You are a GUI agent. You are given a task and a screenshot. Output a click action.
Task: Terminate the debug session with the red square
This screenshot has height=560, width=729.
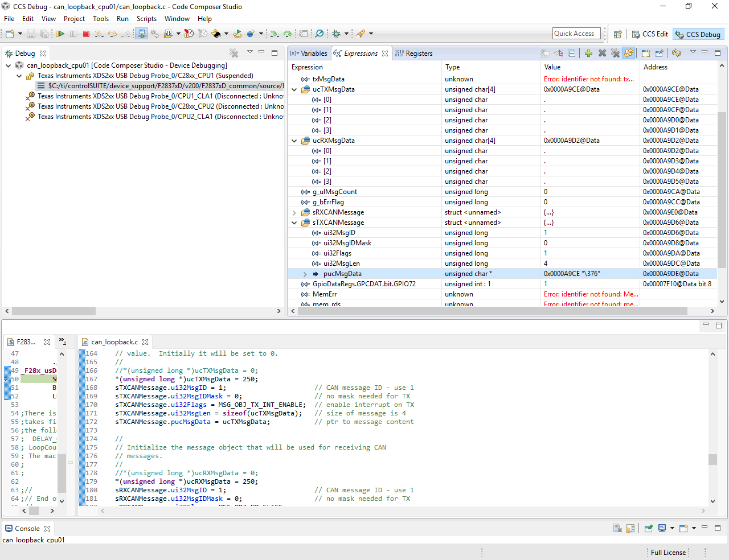(x=87, y=34)
